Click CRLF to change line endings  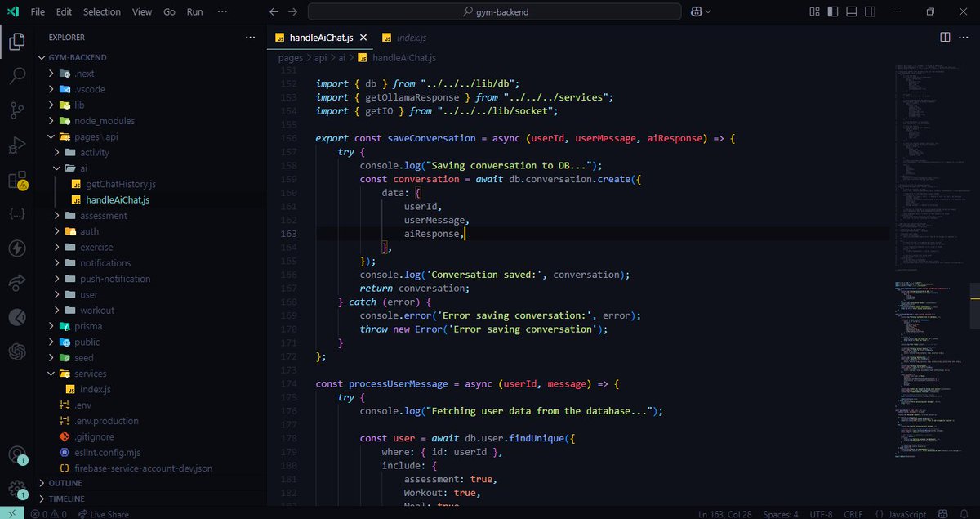tap(852, 514)
